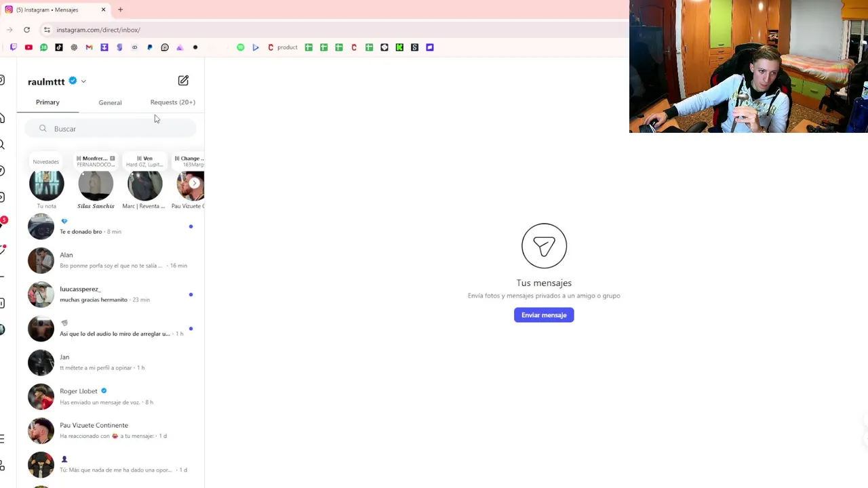Click the 'Monfrer...' music note bubble
The height and width of the screenshot is (488, 868).
(x=96, y=161)
